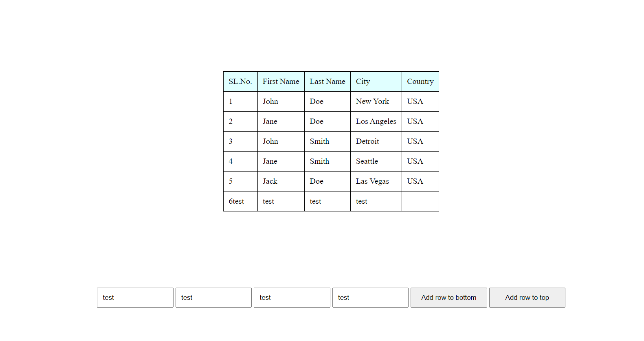
Task: Select Doe in the Las Vegas row
Action: 327,181
